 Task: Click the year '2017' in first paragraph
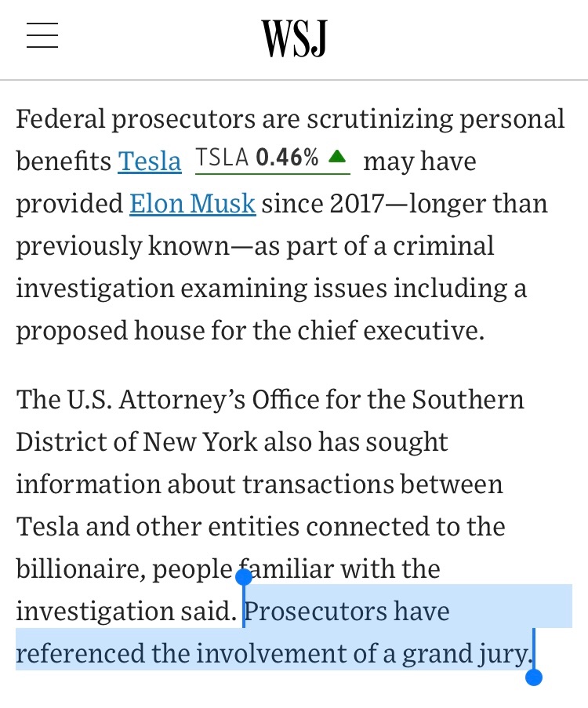pyautogui.click(x=357, y=204)
